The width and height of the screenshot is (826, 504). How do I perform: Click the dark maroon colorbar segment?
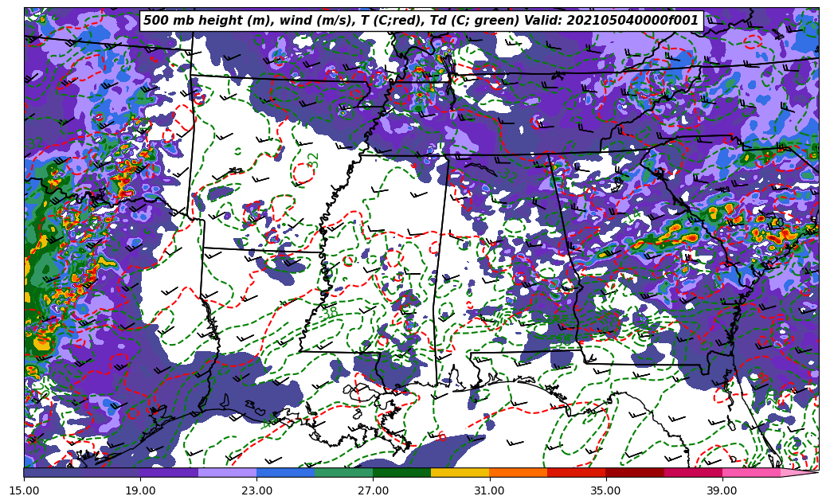(634, 472)
